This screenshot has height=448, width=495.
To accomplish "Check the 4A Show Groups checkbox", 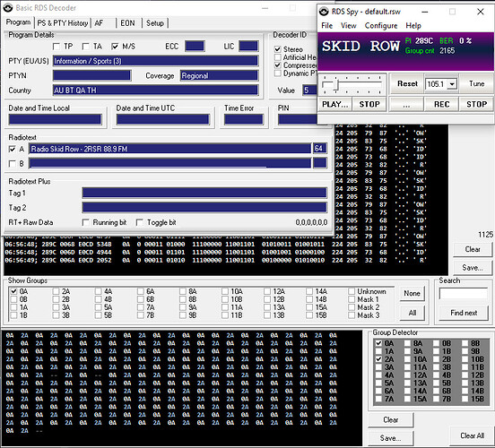I will [99, 291].
